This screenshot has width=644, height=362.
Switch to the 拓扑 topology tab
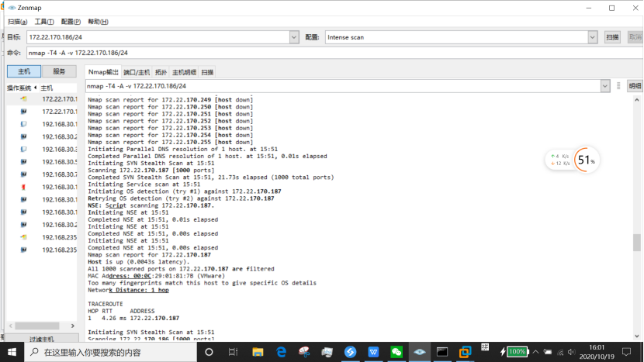pos(161,72)
